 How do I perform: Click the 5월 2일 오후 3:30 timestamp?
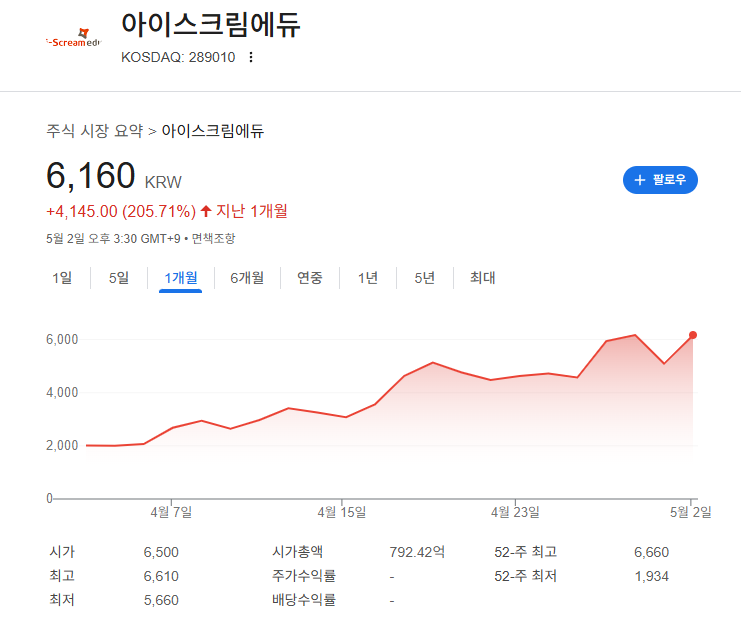tap(113, 239)
